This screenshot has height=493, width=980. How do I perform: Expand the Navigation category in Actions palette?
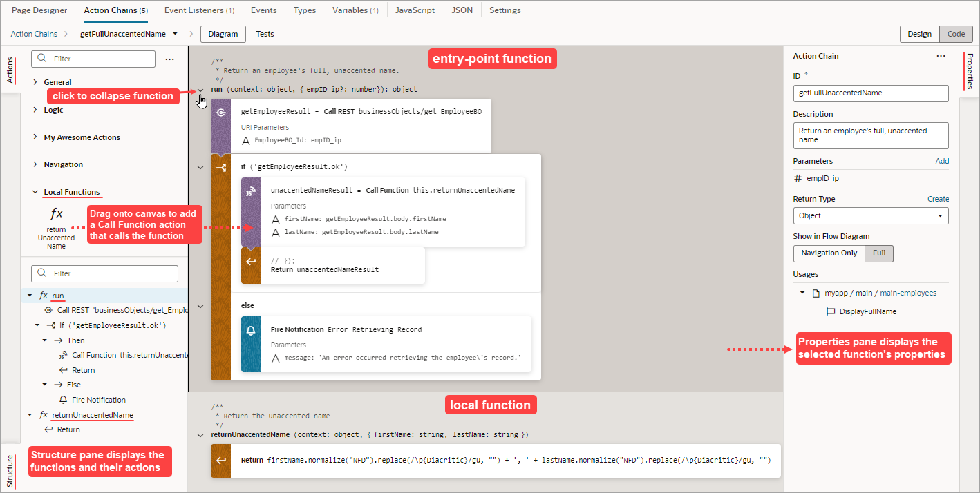pyautogui.click(x=35, y=164)
